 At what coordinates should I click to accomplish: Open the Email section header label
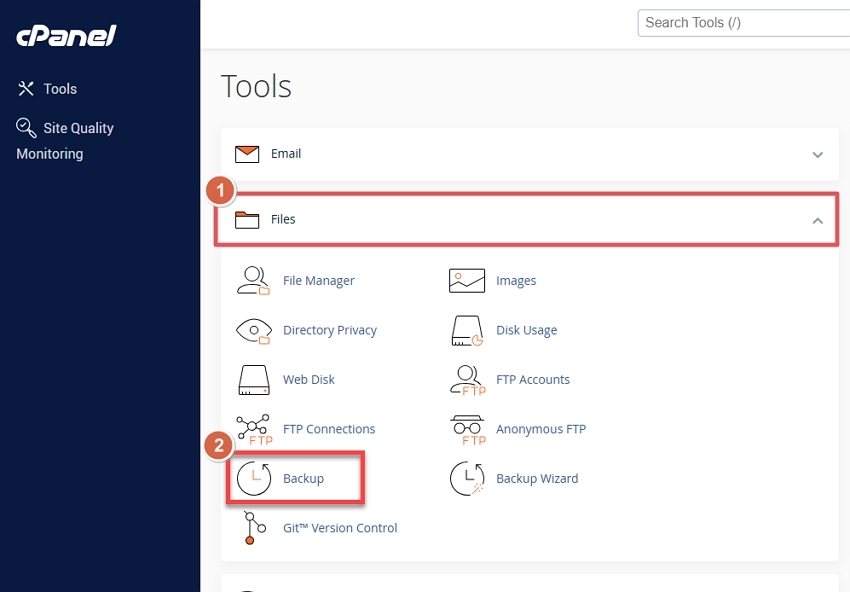pyautogui.click(x=286, y=154)
